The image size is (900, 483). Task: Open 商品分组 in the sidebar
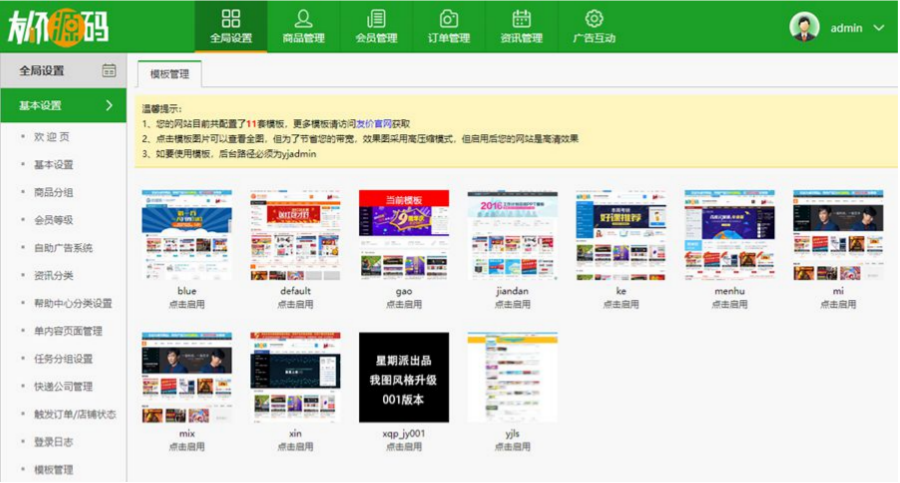point(53,192)
